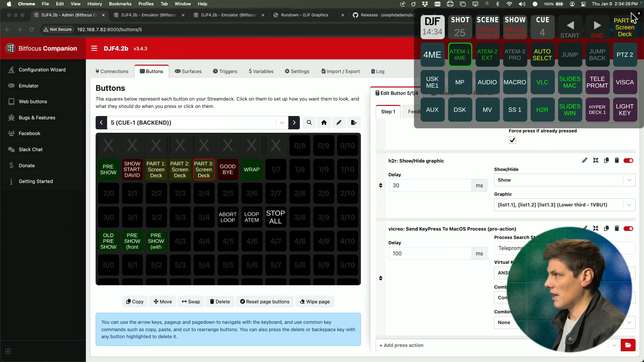Open Bugs & Features in sidebar
Screen dimensions: 644x362
pos(43,117)
